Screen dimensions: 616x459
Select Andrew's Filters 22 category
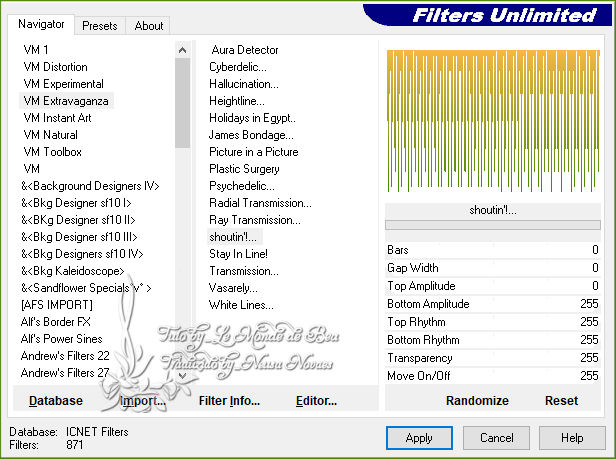(65, 356)
